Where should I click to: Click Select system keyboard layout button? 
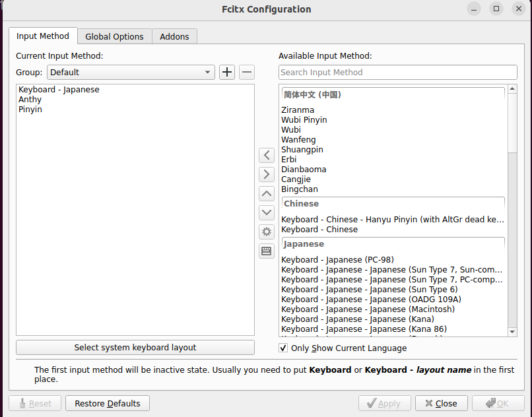135,348
